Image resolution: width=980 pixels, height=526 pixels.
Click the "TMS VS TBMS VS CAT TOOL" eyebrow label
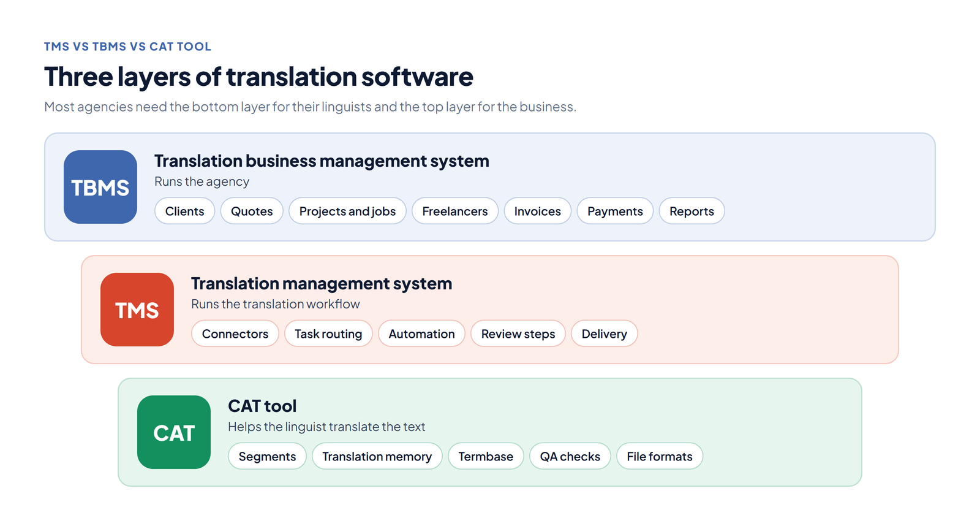(127, 47)
